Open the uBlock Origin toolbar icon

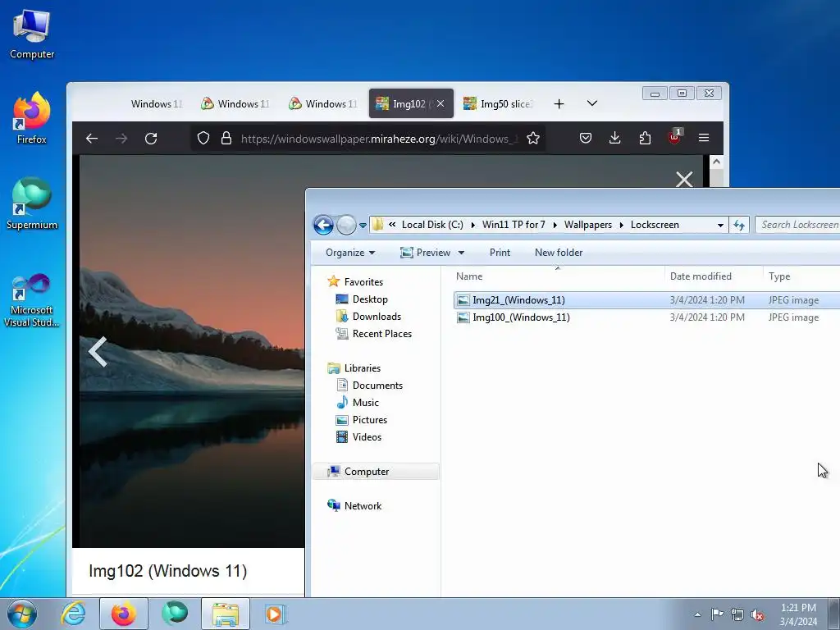[x=674, y=137]
